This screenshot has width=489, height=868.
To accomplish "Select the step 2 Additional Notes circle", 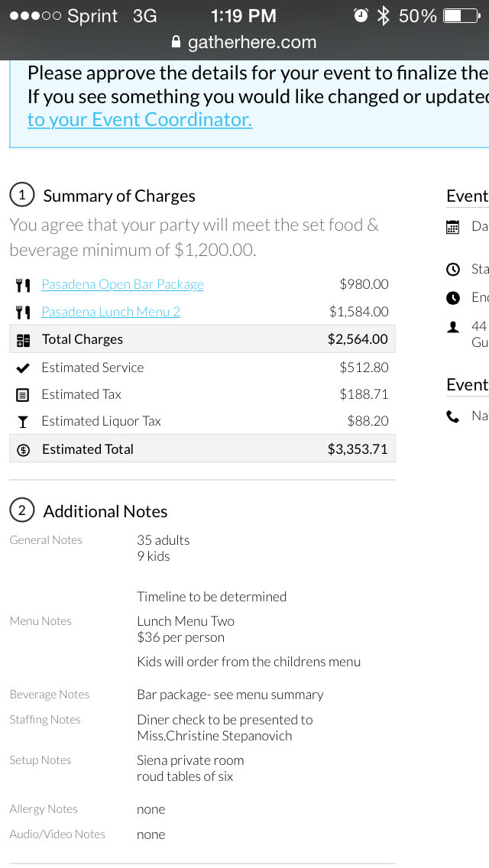I will tap(21, 510).
